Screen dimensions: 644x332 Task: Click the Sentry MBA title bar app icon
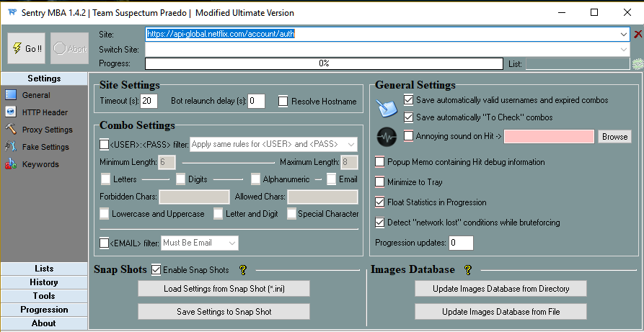[12, 12]
